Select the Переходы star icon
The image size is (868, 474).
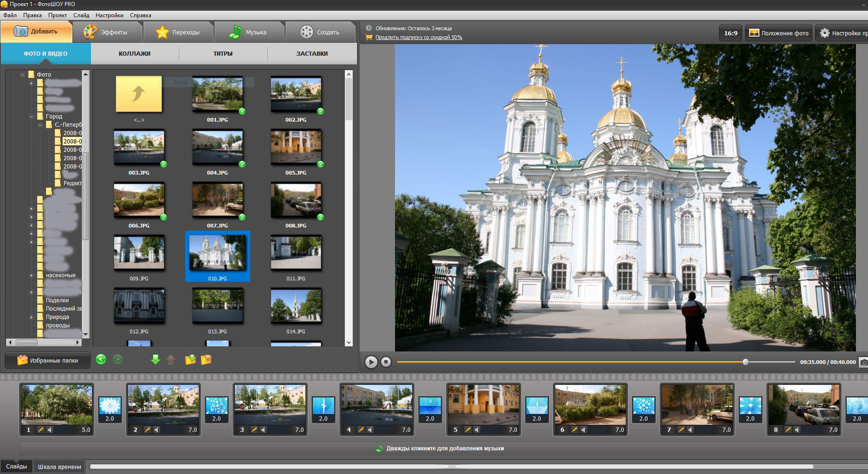click(x=162, y=32)
